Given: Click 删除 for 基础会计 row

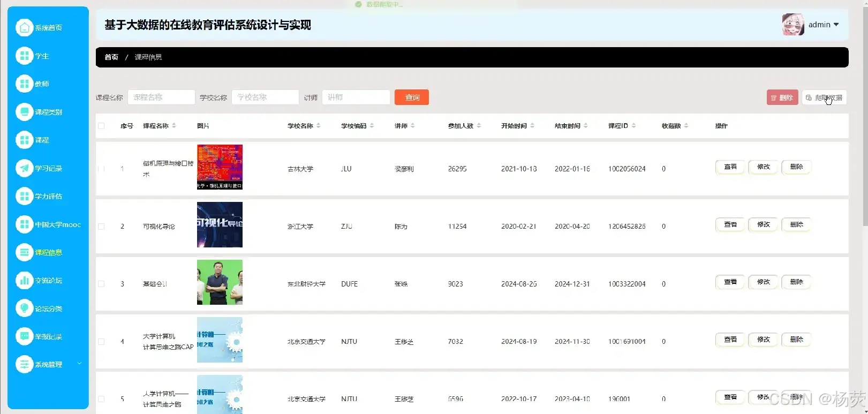Looking at the screenshot, I should 796,282.
